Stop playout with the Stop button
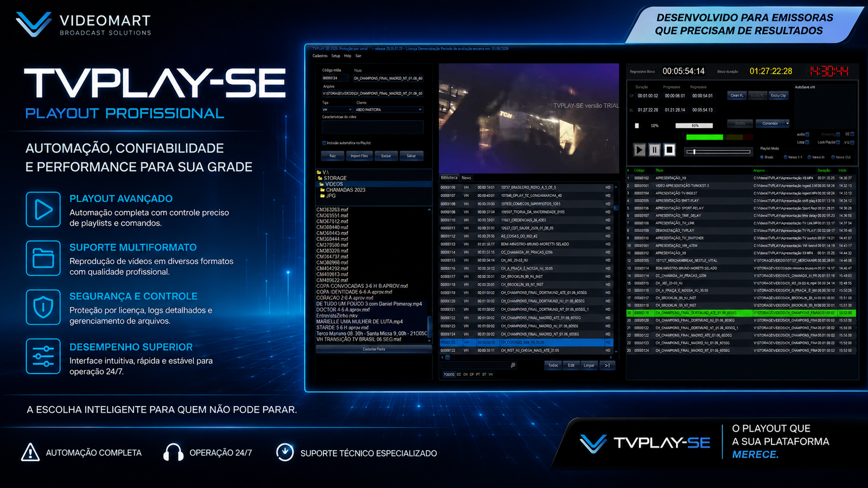868x488 pixels. click(x=669, y=150)
